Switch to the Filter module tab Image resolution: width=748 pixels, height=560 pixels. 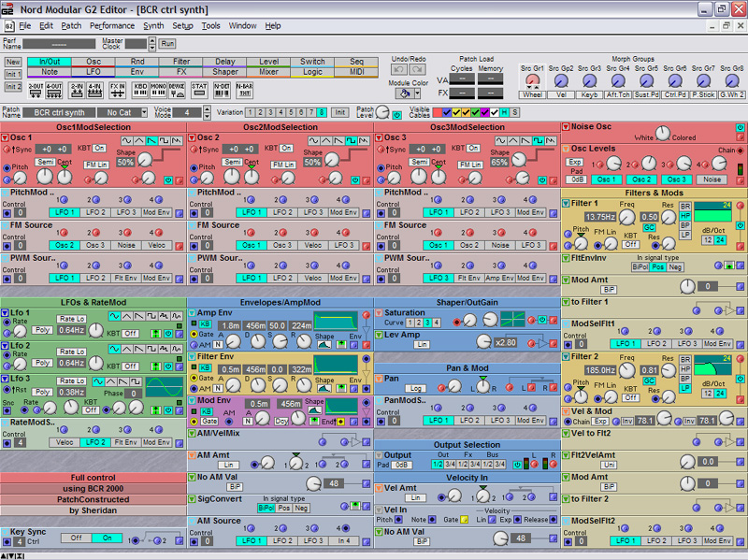pyautogui.click(x=181, y=62)
